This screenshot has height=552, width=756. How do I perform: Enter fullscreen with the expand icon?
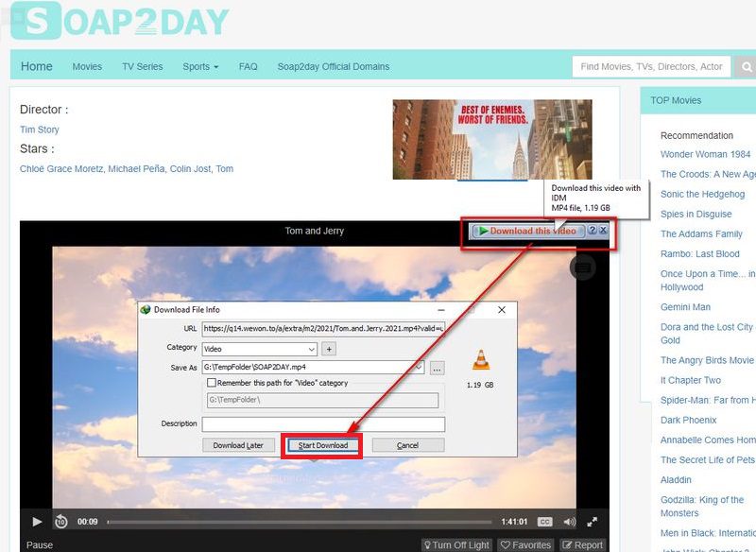click(593, 522)
